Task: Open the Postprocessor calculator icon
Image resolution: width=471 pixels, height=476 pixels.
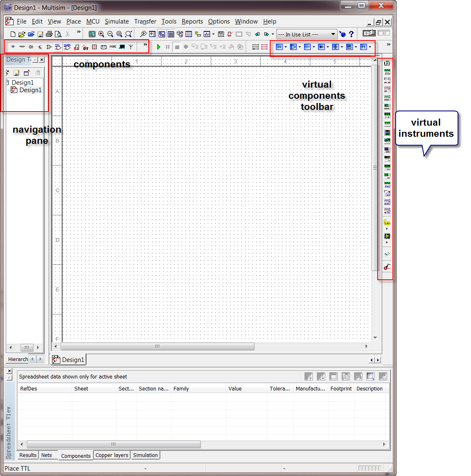Action: click(x=221, y=34)
